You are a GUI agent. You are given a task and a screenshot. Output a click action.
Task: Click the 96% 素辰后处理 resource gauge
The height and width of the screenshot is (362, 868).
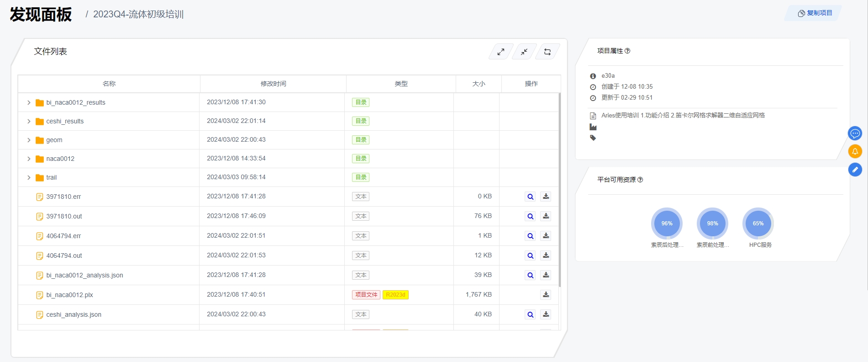pos(667,224)
